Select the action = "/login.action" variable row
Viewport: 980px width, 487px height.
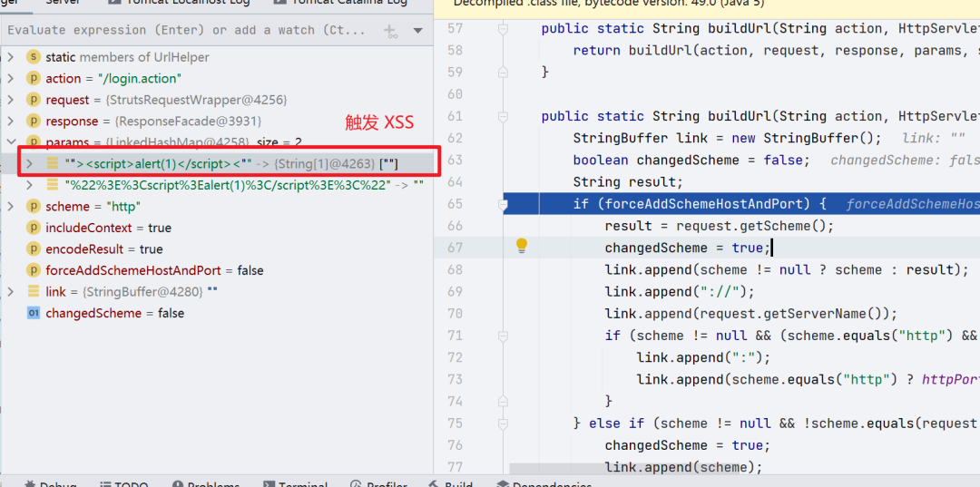click(x=217, y=79)
